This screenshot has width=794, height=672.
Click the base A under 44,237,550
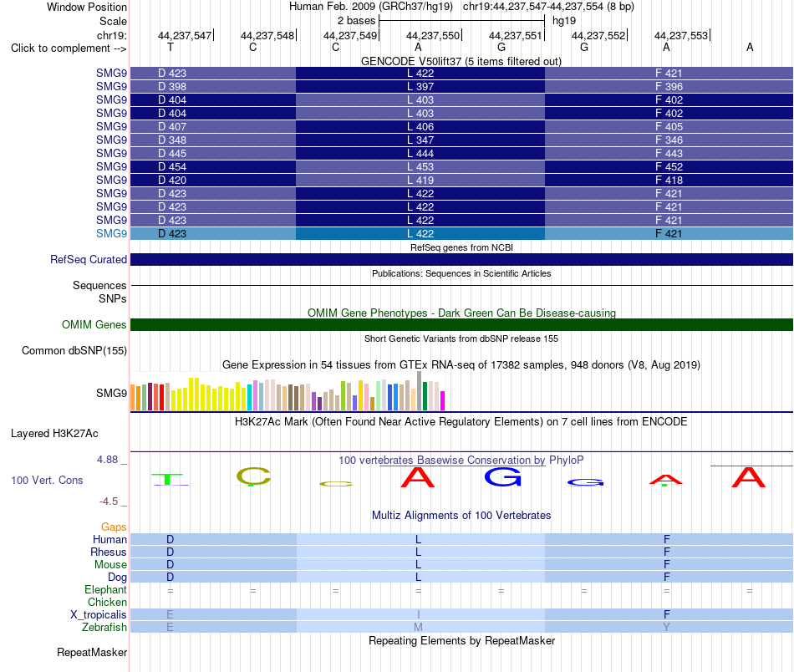coord(418,47)
